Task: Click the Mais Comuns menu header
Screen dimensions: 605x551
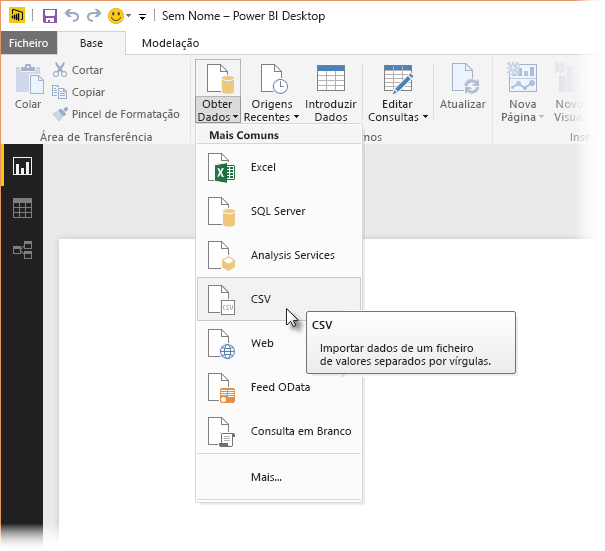Action: click(x=244, y=135)
